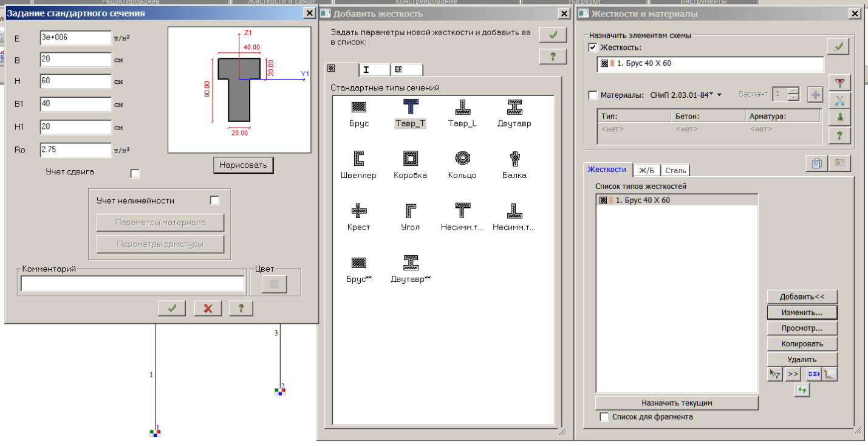
Task: Click the green brush icon button
Action: pos(840,118)
